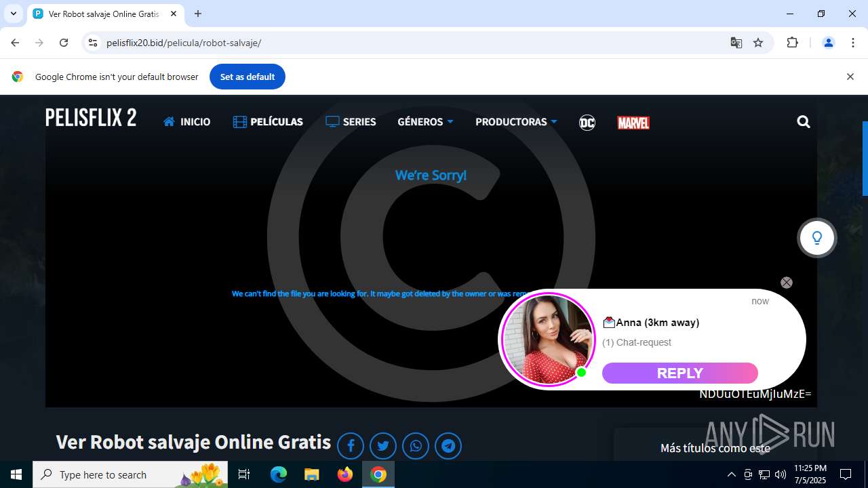Click the Reply button in chat popup
Image resolution: width=868 pixels, height=488 pixels.
click(x=680, y=373)
